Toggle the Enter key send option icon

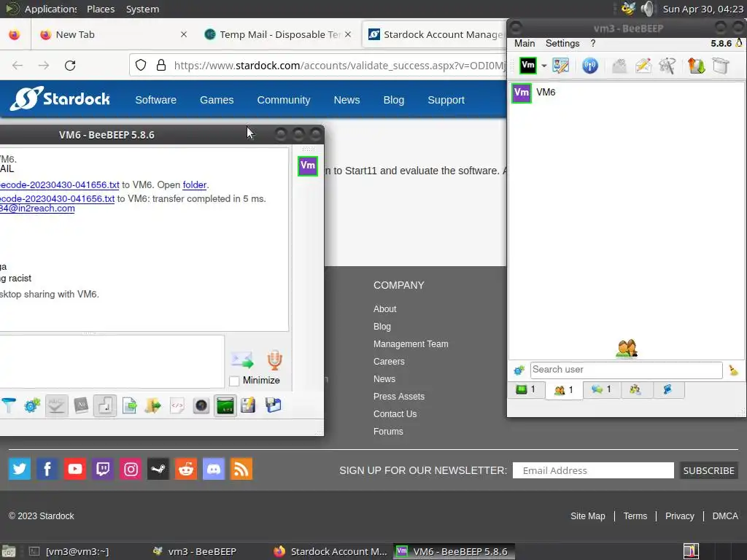(x=105, y=405)
